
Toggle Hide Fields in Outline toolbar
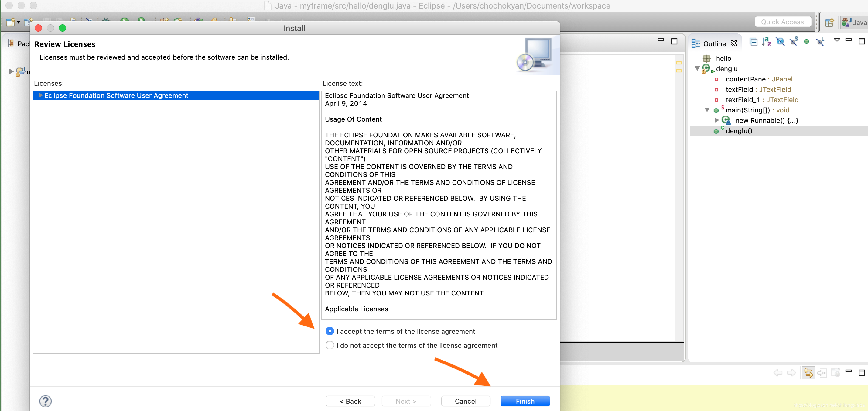point(780,42)
